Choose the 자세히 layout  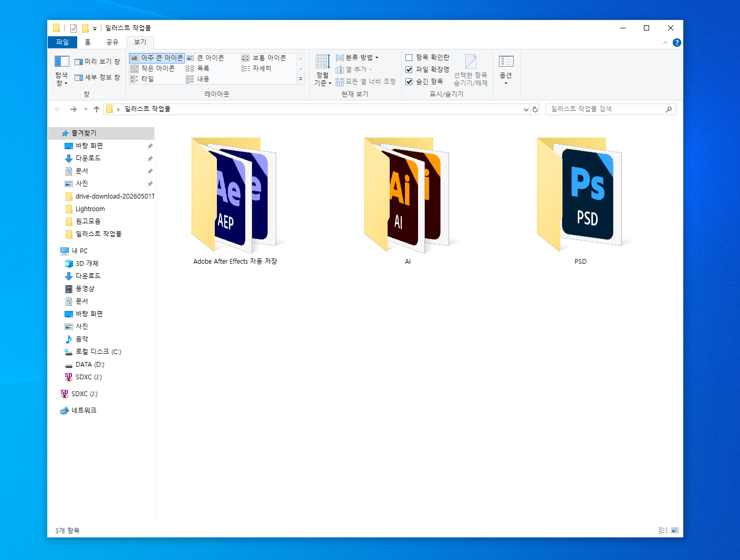257,68
